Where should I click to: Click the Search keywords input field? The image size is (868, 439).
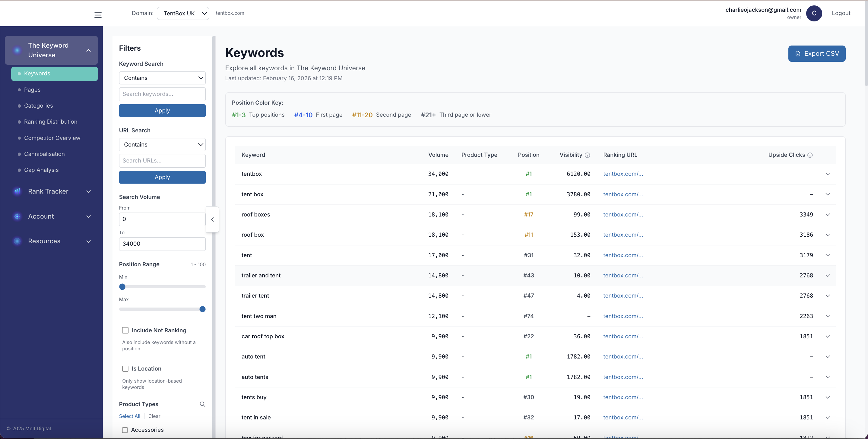click(163, 94)
